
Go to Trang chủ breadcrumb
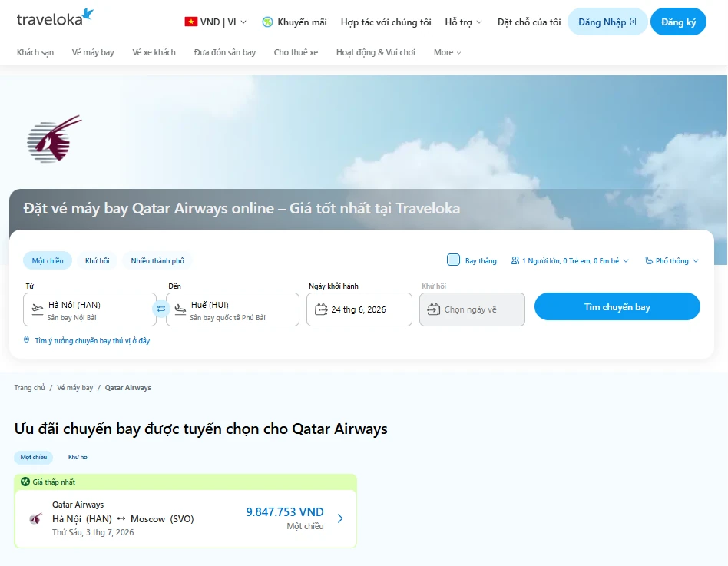[x=29, y=387]
